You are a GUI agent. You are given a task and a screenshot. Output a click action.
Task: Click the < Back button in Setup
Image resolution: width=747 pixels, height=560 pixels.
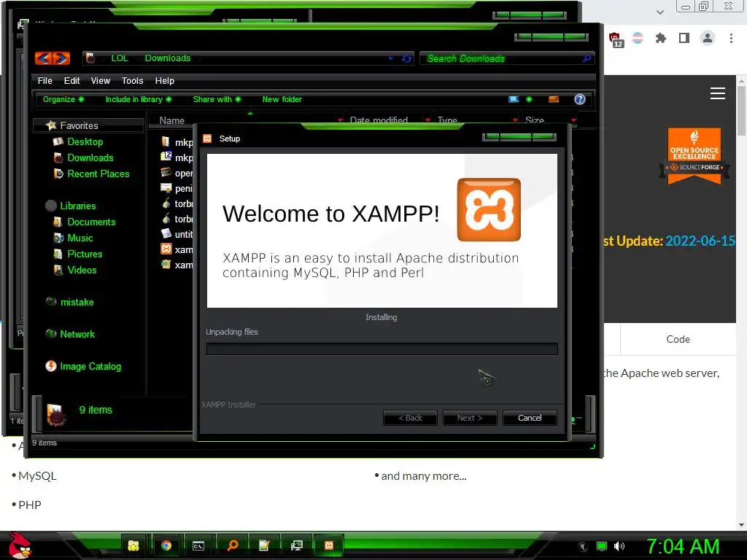coord(410,418)
